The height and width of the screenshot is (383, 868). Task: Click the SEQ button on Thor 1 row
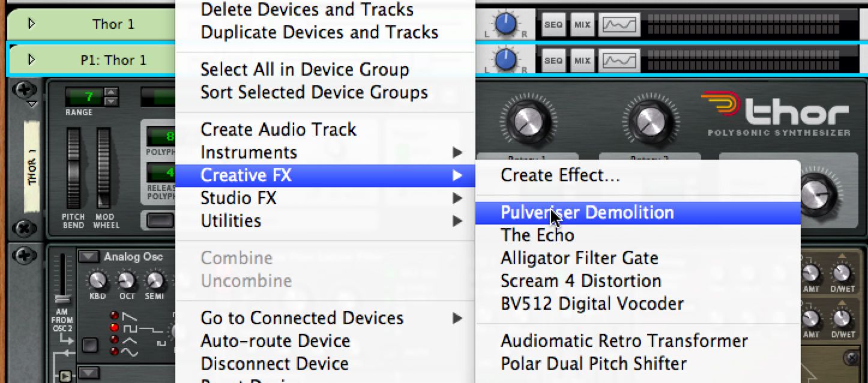[552, 25]
